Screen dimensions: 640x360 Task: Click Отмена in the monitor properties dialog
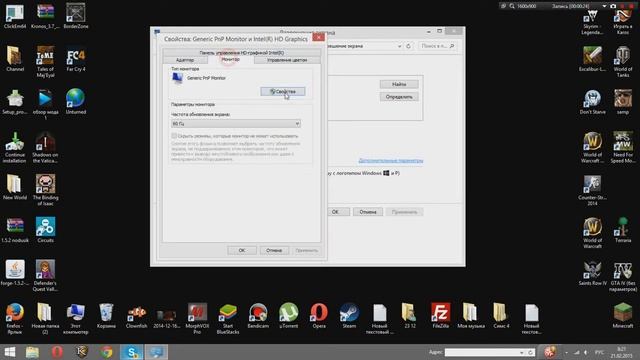274,250
